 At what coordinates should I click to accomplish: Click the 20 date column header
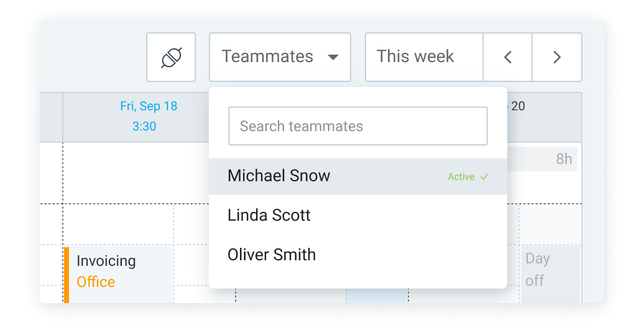tap(518, 106)
